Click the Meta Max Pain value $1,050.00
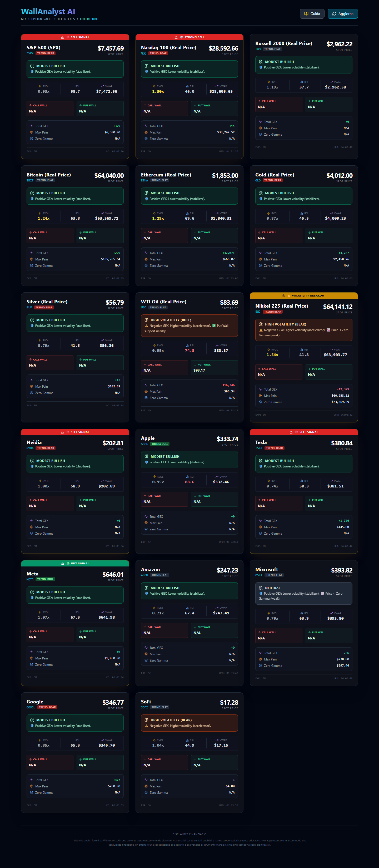Screen dimensions: 379x868 click(112, 658)
